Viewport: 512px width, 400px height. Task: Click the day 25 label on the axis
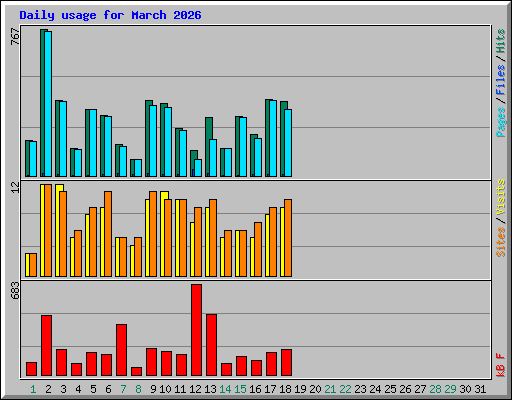pyautogui.click(x=390, y=389)
